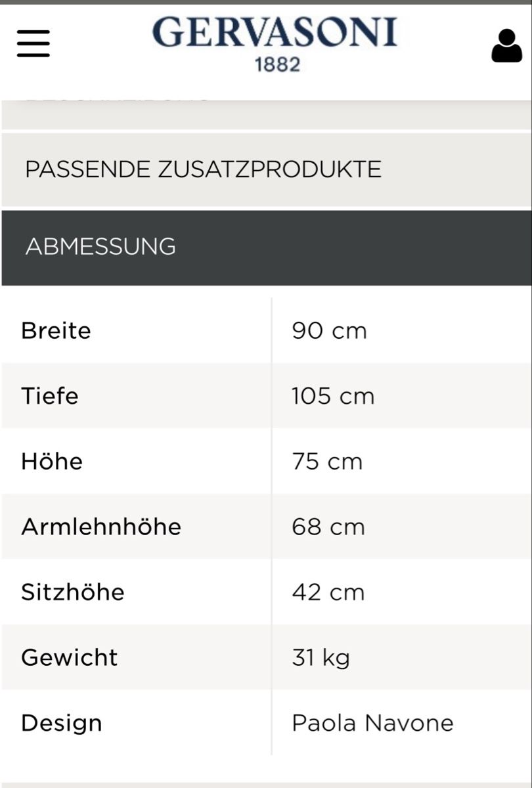Select the 42 cm seat height value
532x788 pixels.
point(328,592)
